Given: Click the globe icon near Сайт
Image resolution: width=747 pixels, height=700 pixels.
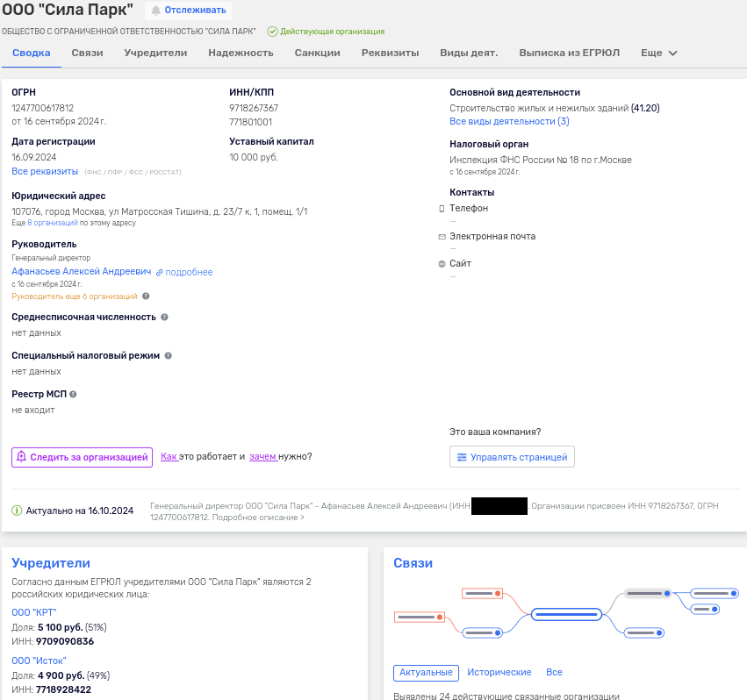Looking at the screenshot, I should click(x=442, y=264).
